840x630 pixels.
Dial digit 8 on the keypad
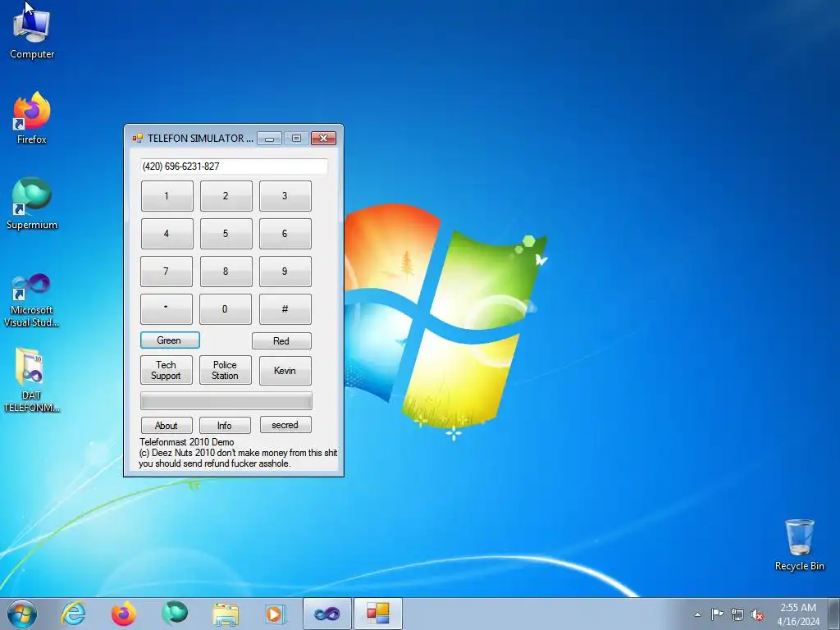click(x=226, y=271)
